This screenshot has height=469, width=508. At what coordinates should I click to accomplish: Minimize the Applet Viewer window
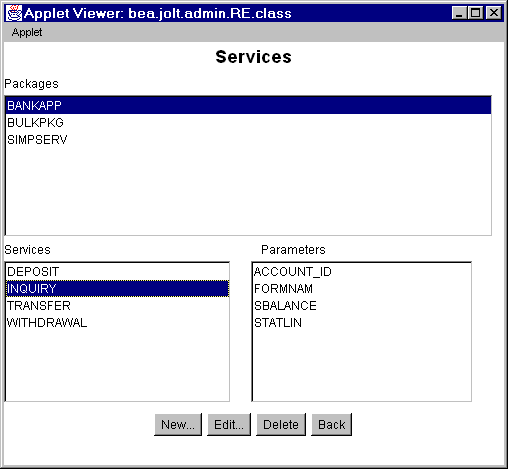pos(459,13)
